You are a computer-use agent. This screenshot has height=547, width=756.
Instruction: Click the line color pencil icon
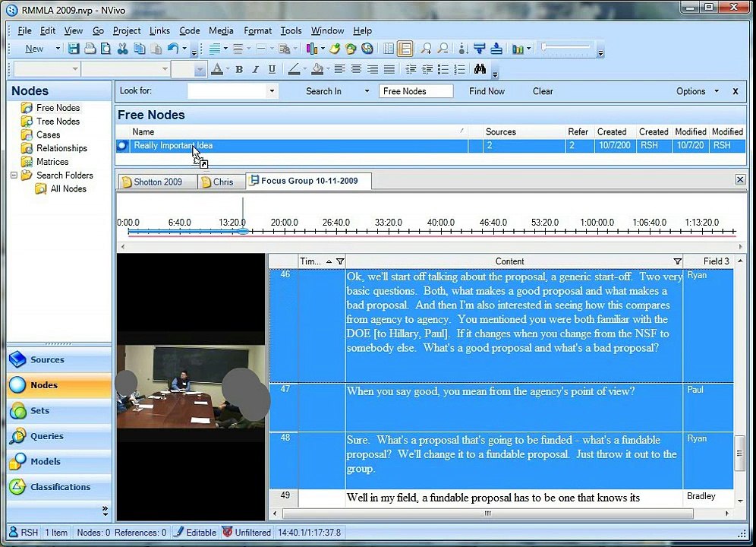click(x=294, y=70)
